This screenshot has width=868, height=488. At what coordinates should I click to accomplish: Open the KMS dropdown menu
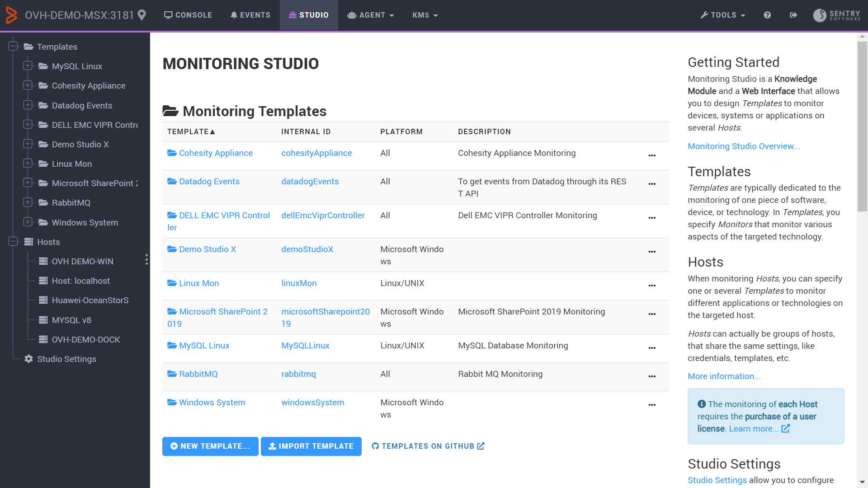point(424,15)
